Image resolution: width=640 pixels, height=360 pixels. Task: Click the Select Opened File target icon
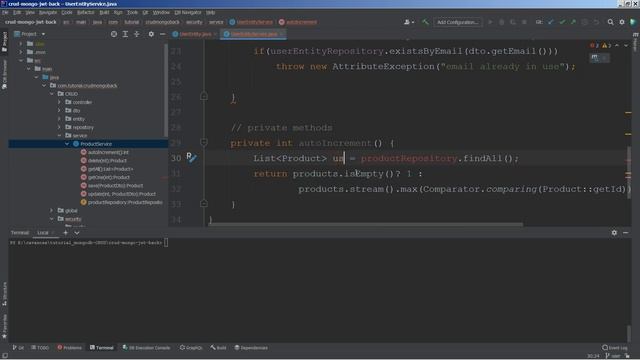click(x=114, y=34)
